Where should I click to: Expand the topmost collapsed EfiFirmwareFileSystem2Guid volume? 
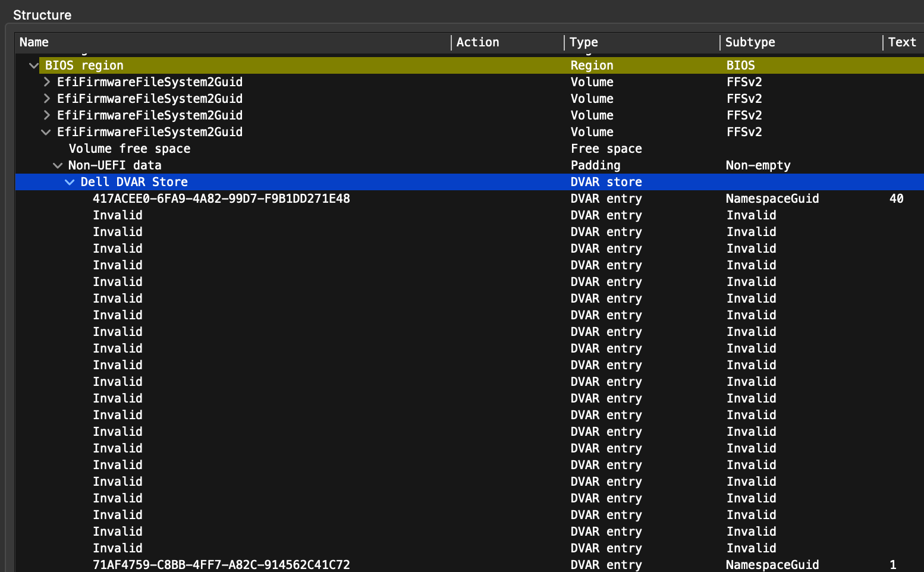[46, 82]
